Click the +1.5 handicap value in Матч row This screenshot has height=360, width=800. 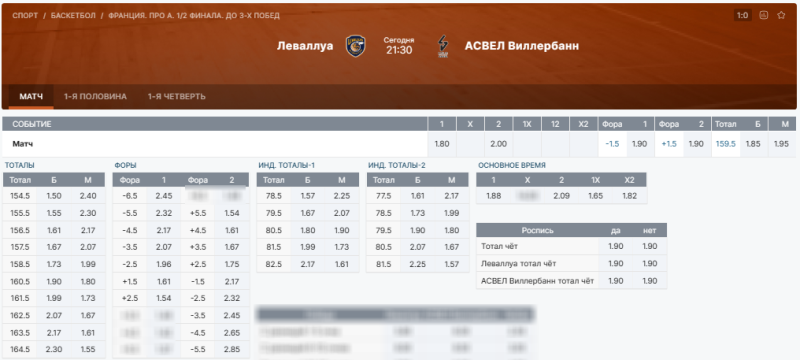click(x=669, y=144)
